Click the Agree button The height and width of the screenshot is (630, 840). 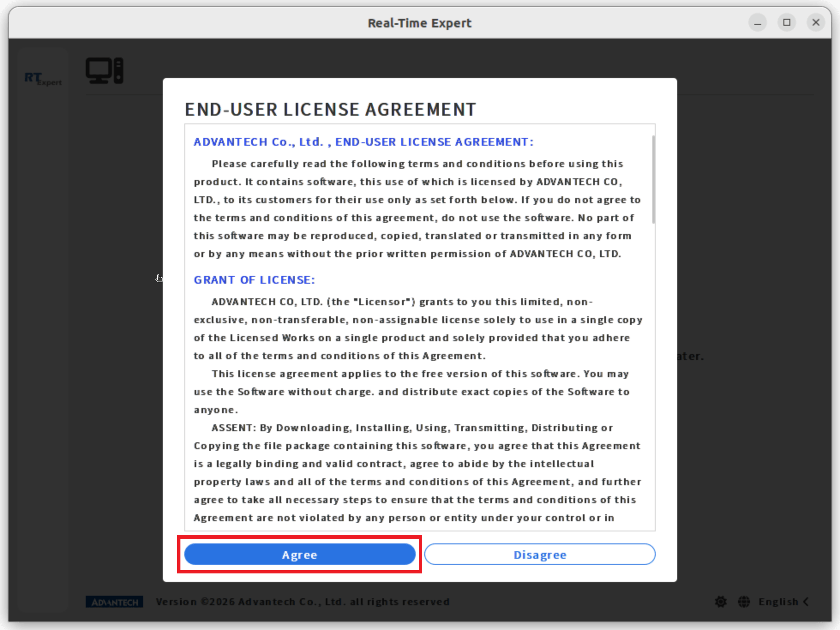(x=300, y=554)
